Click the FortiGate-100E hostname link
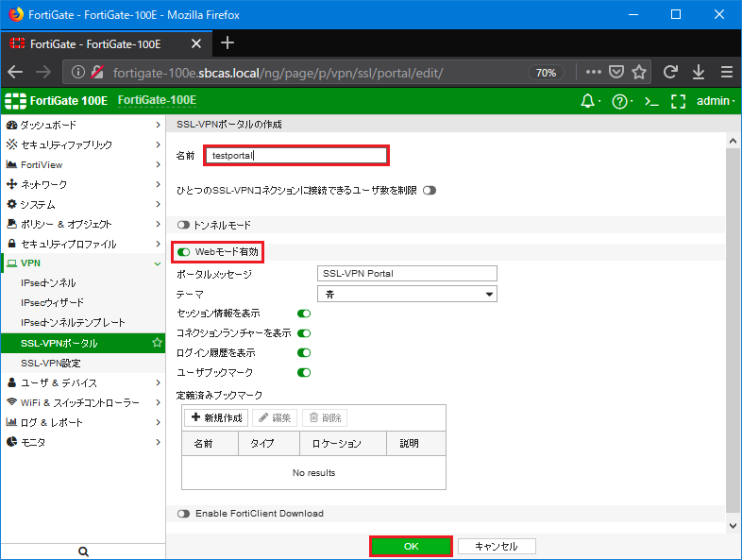This screenshot has width=742, height=560. (x=157, y=100)
